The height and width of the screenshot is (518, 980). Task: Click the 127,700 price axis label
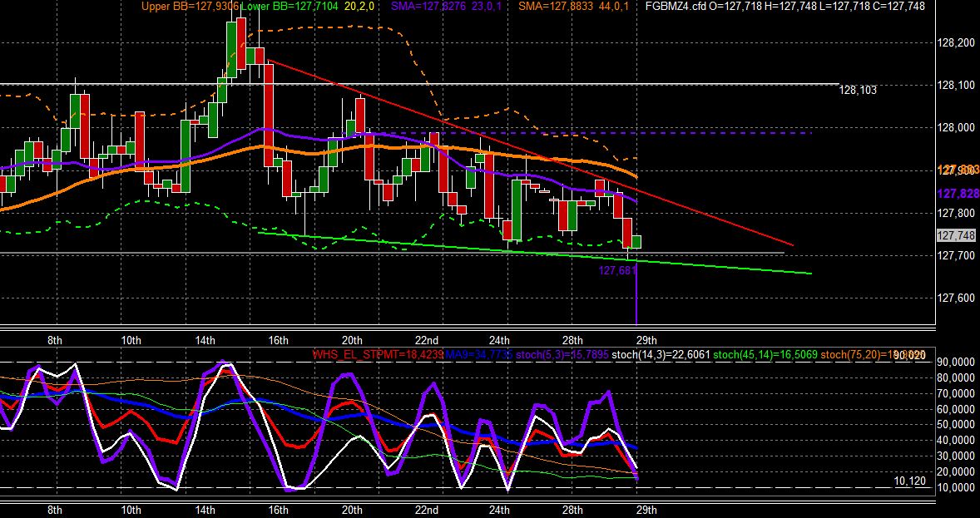click(956, 255)
